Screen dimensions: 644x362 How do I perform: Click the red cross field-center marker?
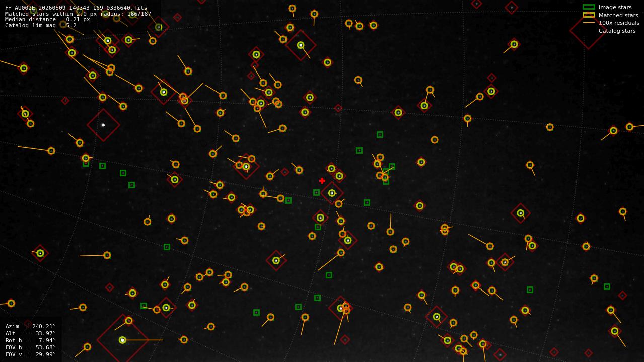click(322, 181)
